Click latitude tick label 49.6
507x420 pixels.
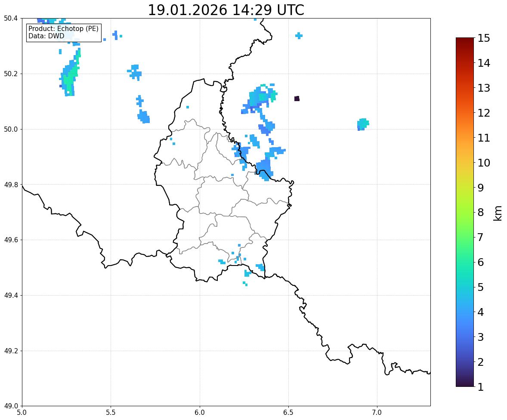coord(11,240)
